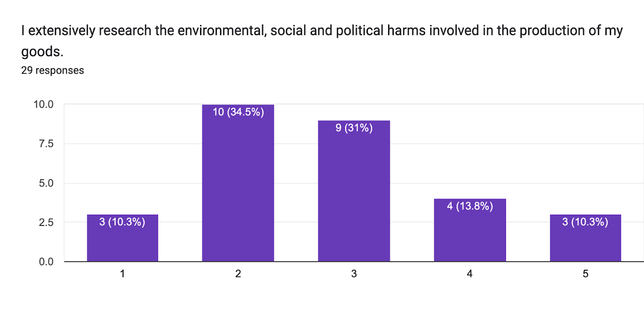Click x-axis label 4 below the chart
The width and height of the screenshot is (644, 327).
pyautogui.click(x=469, y=274)
